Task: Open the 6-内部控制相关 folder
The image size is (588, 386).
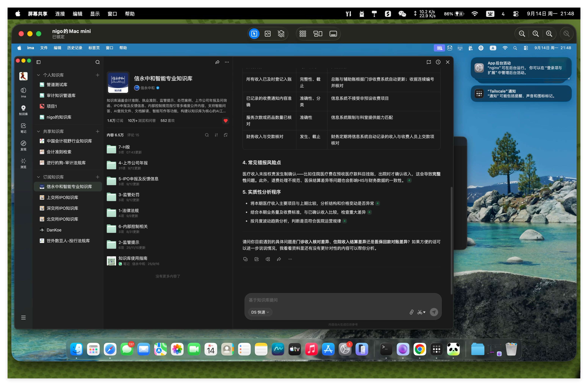Action: [x=168, y=229]
